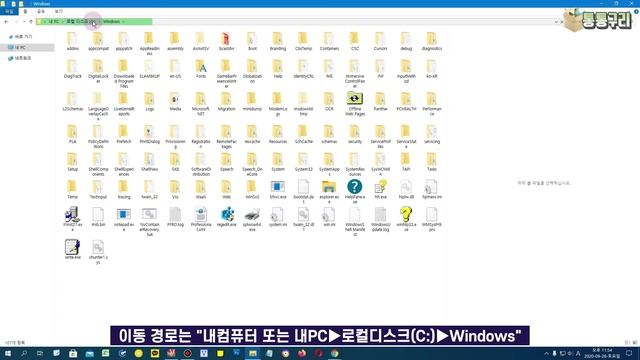Select the bfsvc.exe file
Screen dimensions: 640x360
(278, 189)
